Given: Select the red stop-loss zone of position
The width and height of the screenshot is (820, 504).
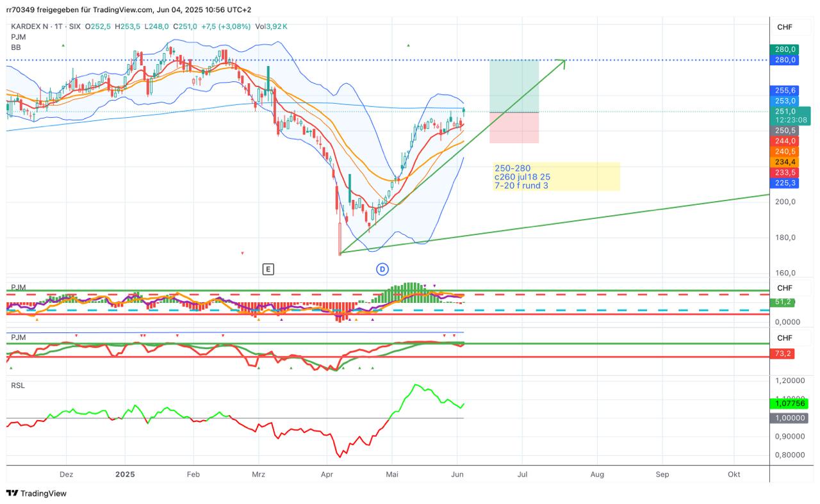Looking at the screenshot, I should pos(514,127).
